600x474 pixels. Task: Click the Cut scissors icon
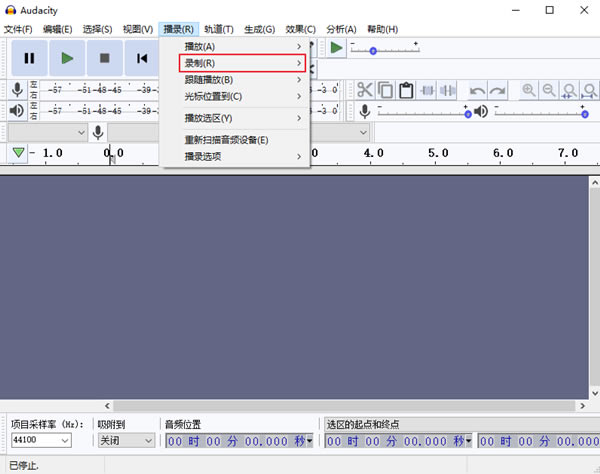point(365,90)
